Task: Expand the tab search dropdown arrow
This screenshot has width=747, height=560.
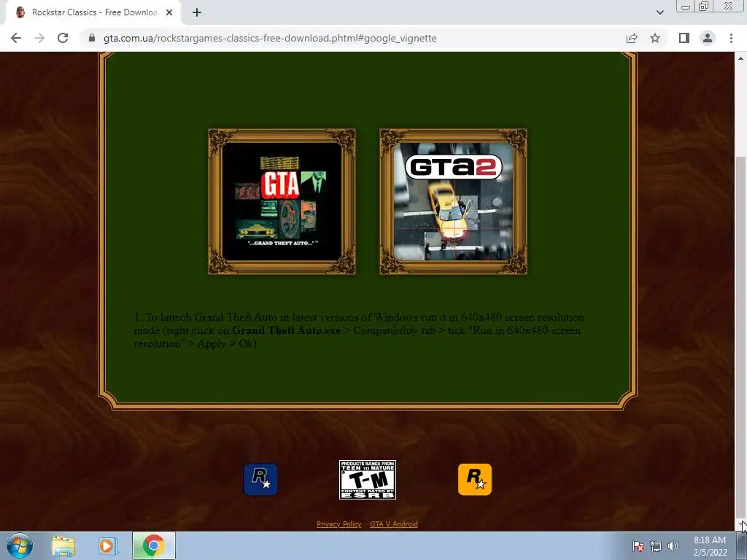Action: tap(659, 12)
